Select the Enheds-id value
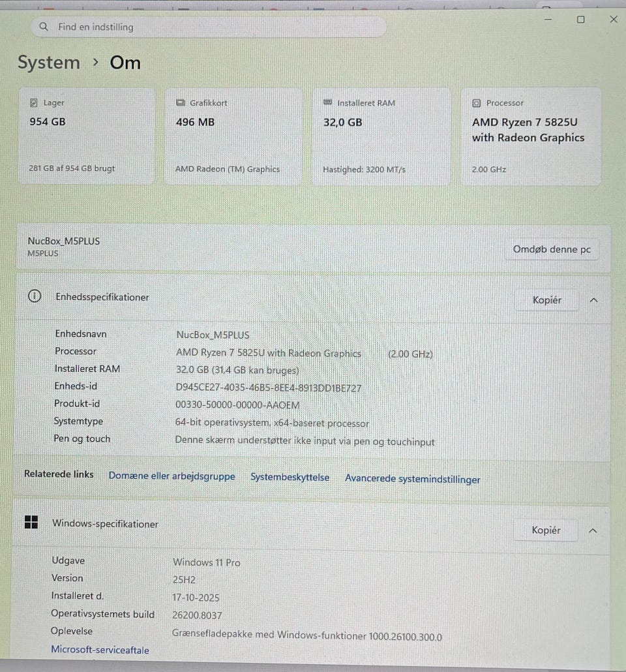 pos(269,388)
